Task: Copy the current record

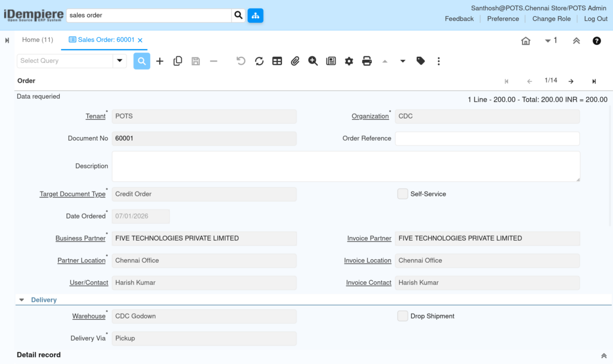Action: click(177, 61)
